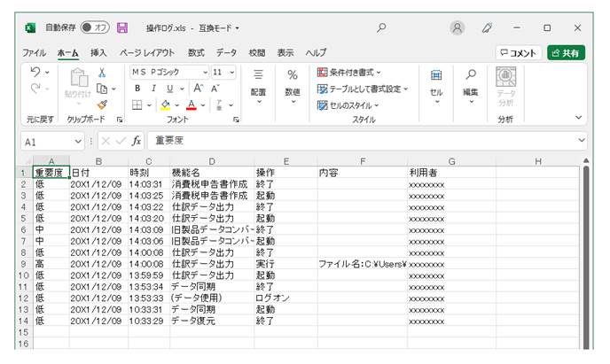
Task: Open Clipboard group dialog launcher
Action: [x=120, y=120]
